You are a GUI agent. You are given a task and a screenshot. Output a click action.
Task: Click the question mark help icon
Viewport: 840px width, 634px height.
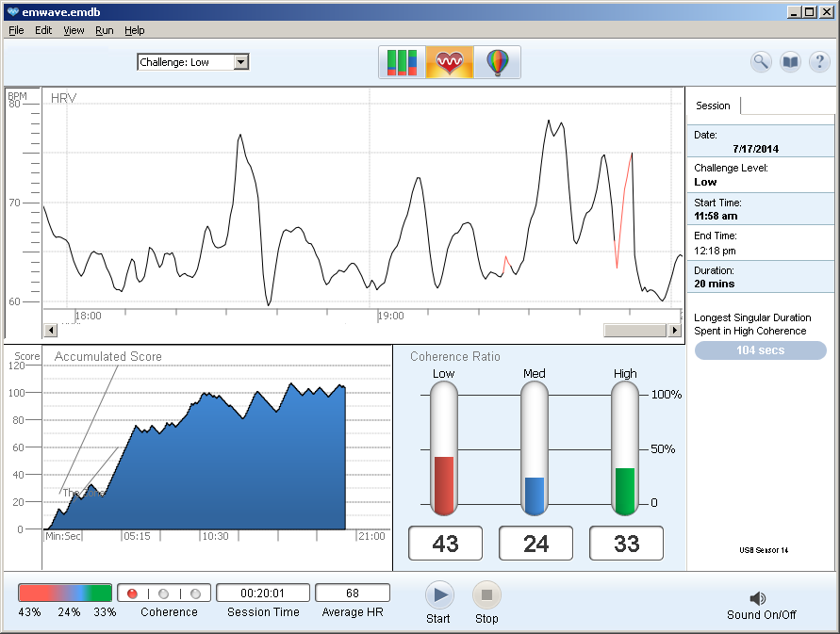(819, 62)
